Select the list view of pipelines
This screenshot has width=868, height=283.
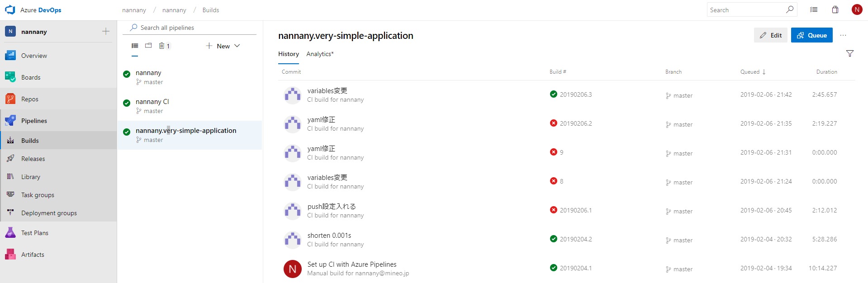[x=135, y=46]
